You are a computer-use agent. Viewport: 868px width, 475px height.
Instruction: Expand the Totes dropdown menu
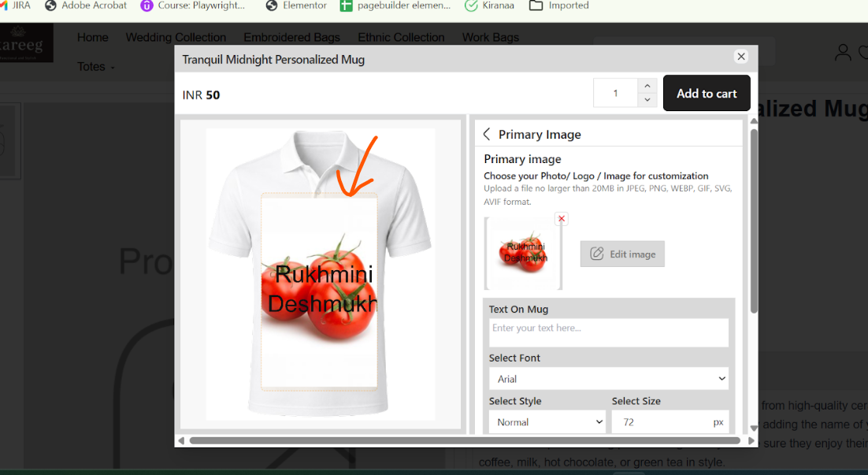pos(96,66)
